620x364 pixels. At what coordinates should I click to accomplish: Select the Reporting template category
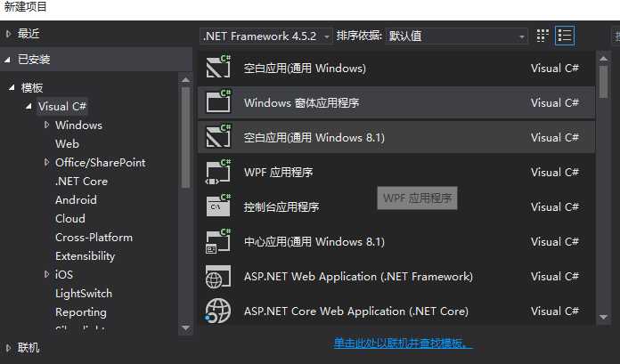[81, 312]
